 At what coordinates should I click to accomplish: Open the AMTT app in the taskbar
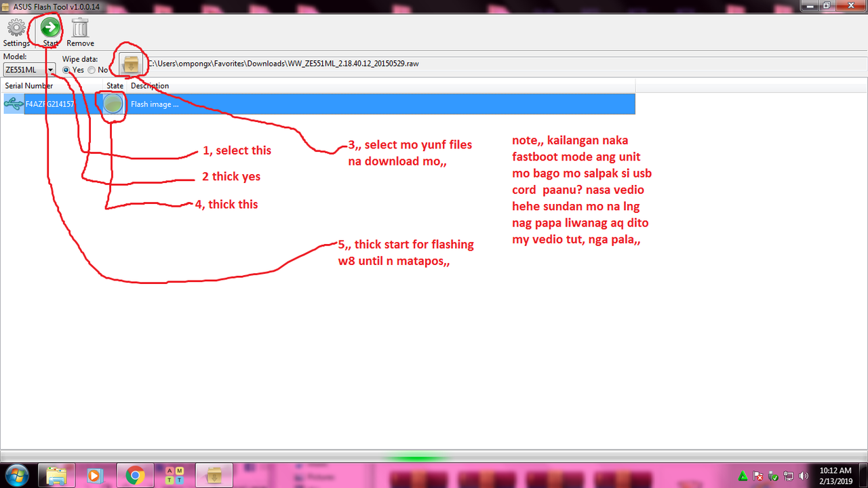pos(174,476)
